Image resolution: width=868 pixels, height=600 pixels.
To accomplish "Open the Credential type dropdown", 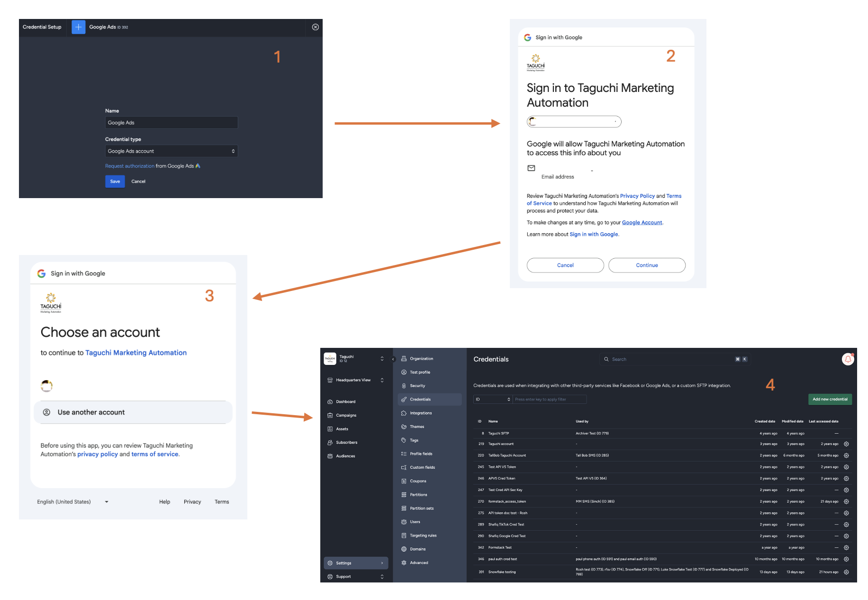I will (171, 151).
